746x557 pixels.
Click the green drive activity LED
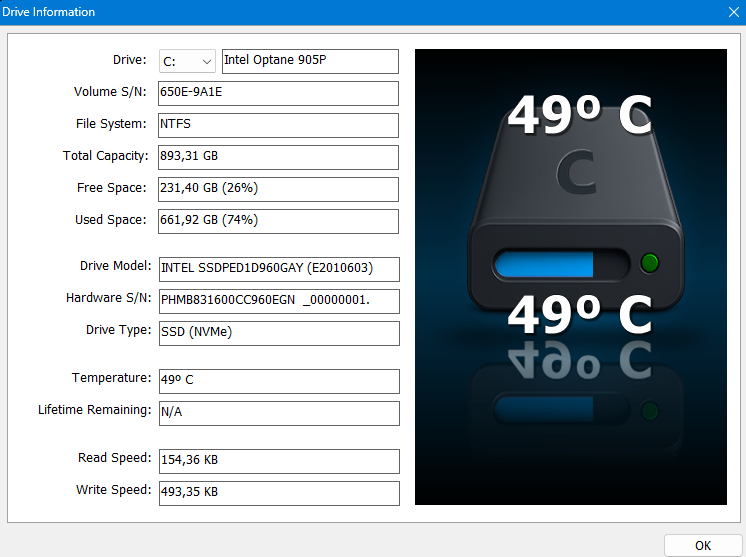coord(650,264)
